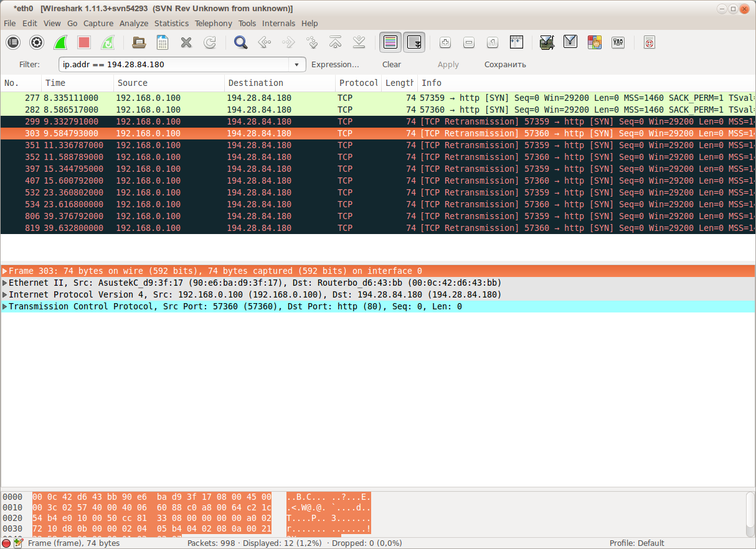Toggle packet list colorization
This screenshot has width=756, height=549.
(390, 42)
